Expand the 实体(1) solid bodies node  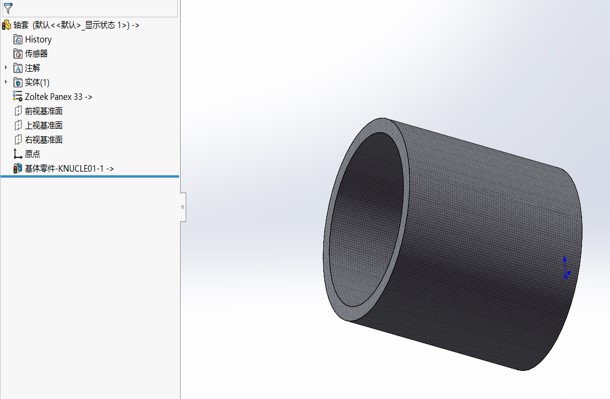[6, 82]
